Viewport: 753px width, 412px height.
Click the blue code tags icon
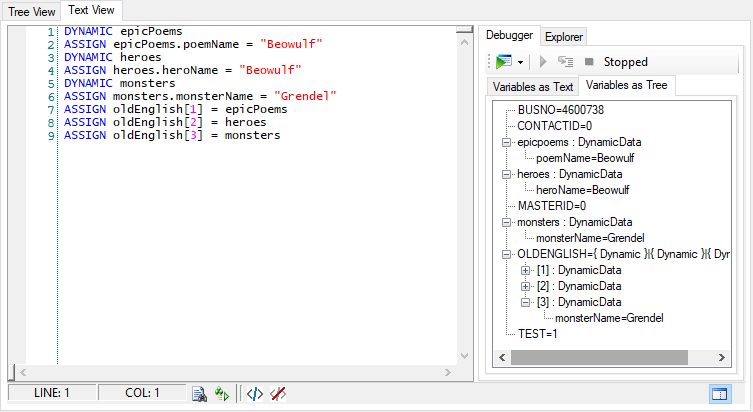coord(255,394)
